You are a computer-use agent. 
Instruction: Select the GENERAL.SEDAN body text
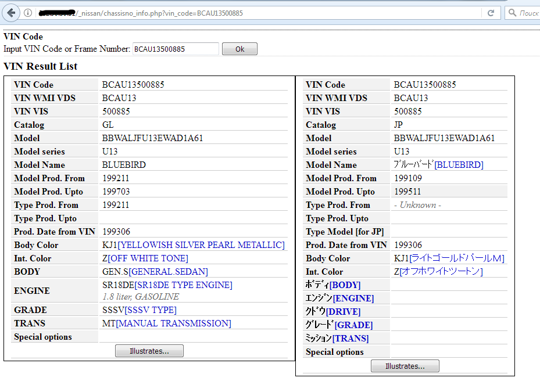(x=168, y=272)
